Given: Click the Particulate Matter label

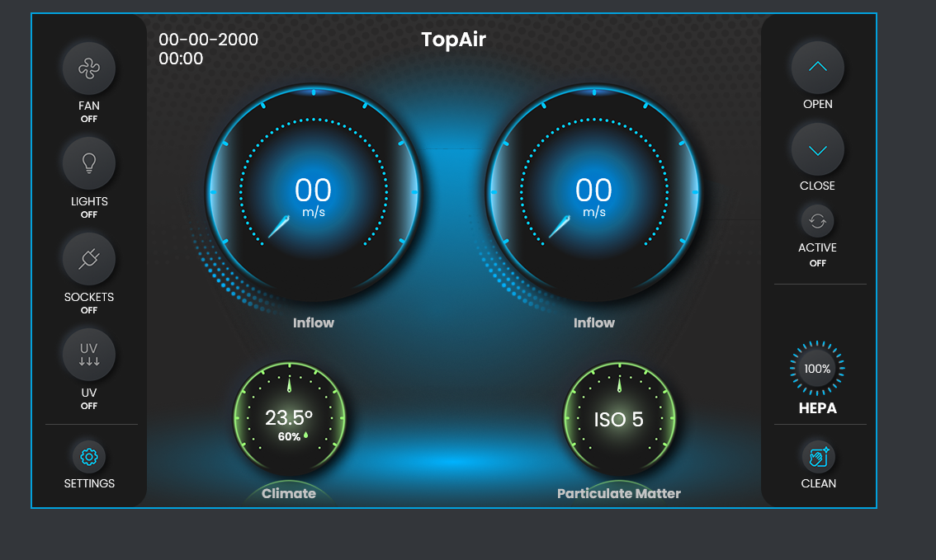Looking at the screenshot, I should pyautogui.click(x=619, y=493).
